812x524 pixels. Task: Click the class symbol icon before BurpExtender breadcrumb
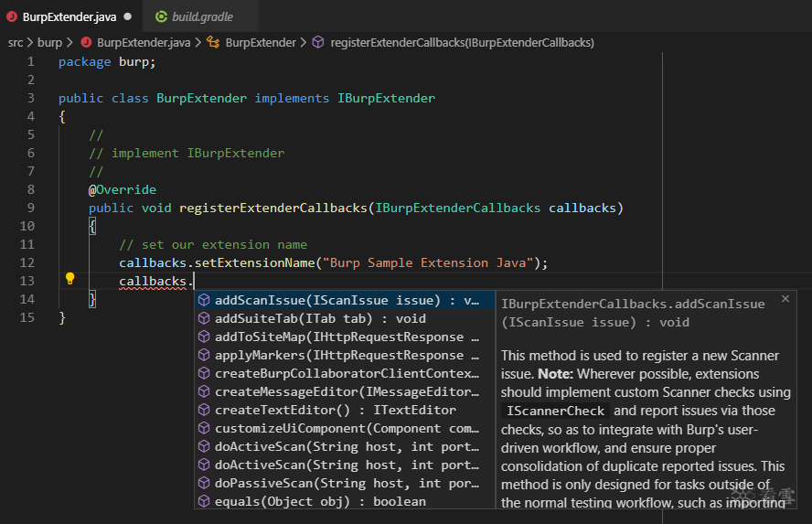tap(213, 42)
